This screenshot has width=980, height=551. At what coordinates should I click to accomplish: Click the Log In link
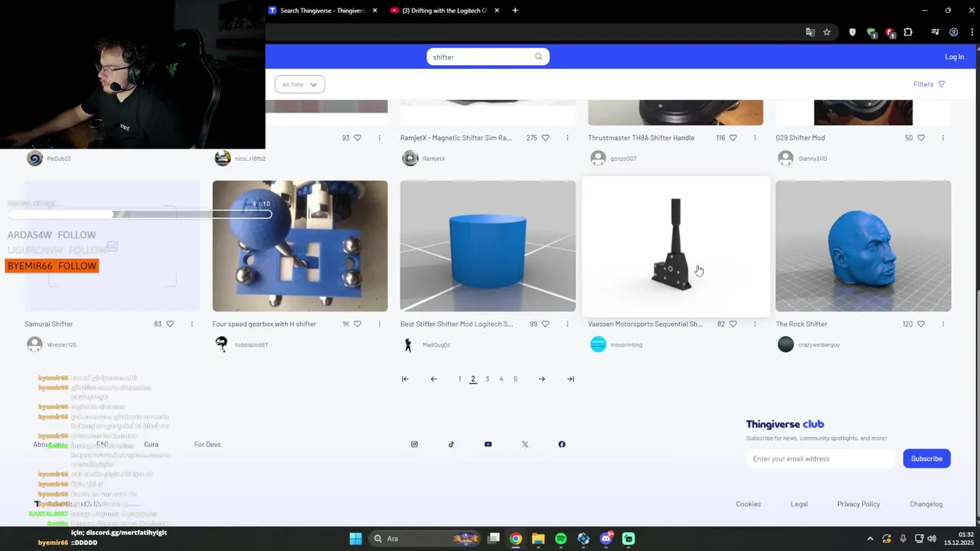[x=954, y=57]
